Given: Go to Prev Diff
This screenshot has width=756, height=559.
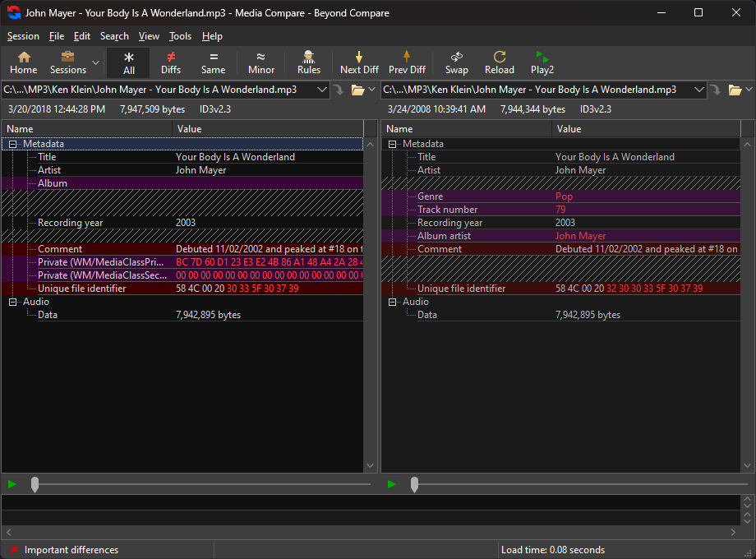Looking at the screenshot, I should click(x=407, y=62).
